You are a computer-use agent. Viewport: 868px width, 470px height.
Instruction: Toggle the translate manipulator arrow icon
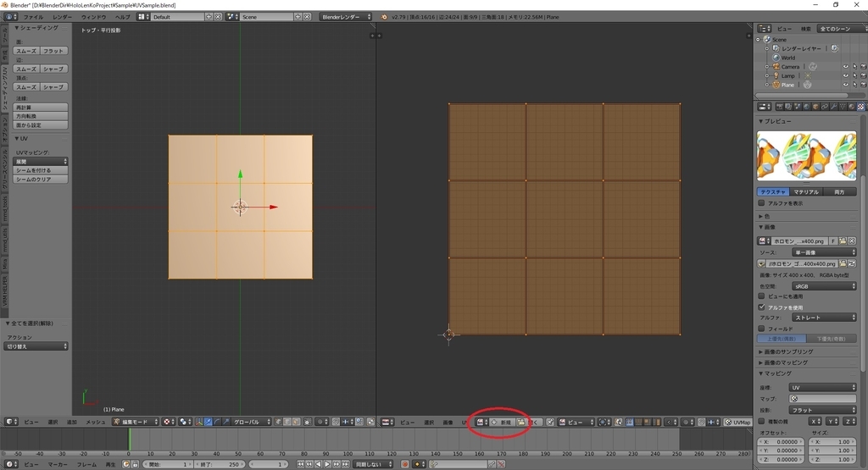coord(209,422)
